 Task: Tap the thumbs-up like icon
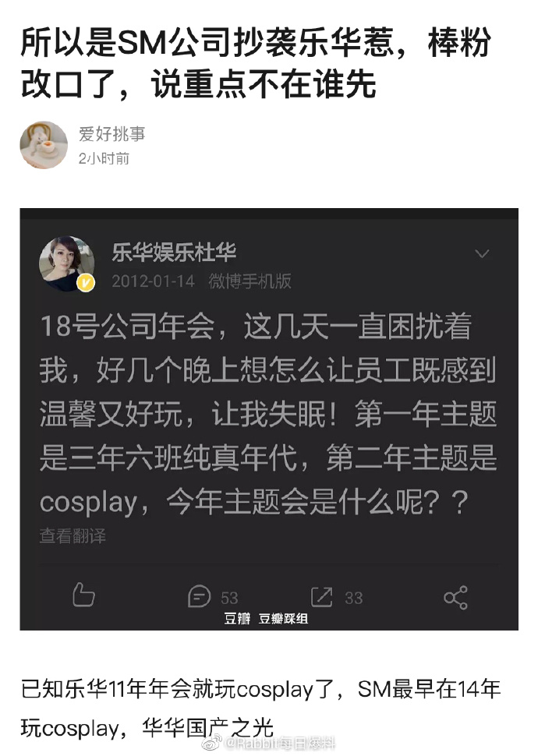point(83,595)
